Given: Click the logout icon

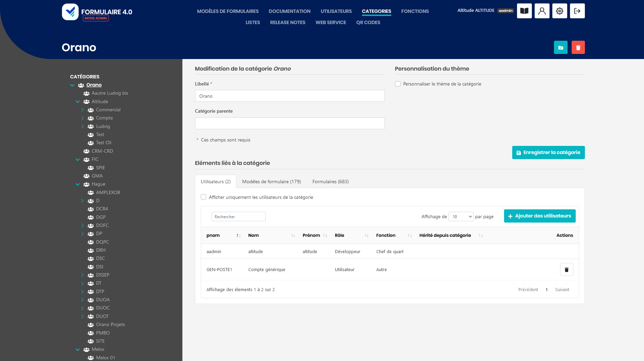Looking at the screenshot, I should tap(577, 11).
